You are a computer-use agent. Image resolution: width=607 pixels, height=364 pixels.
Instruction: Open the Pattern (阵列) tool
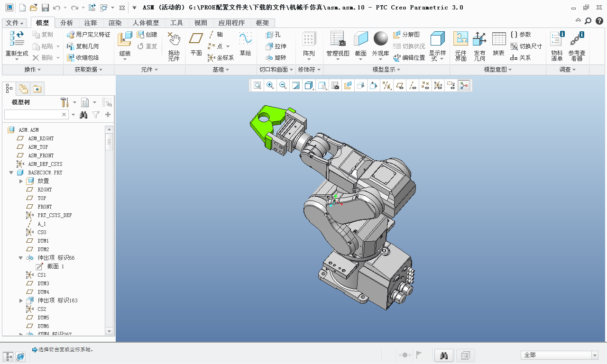[x=309, y=40]
